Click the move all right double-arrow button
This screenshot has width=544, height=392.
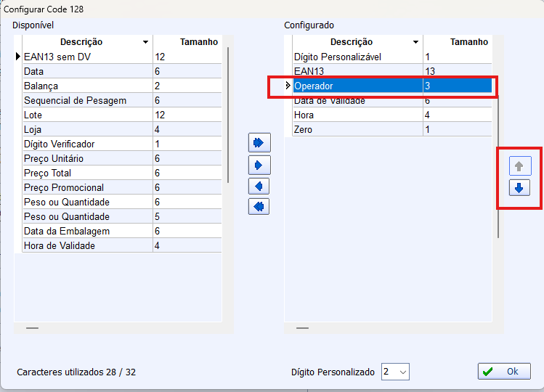tap(259, 142)
